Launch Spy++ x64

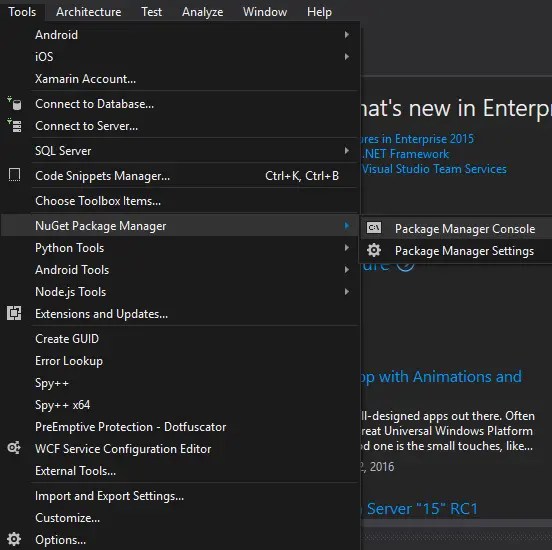[x=180, y=405]
